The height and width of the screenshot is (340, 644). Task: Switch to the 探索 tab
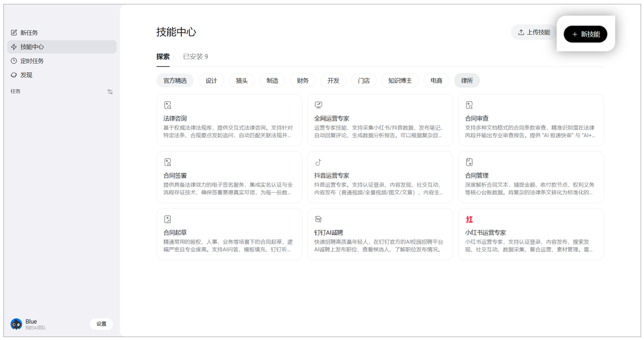pos(163,57)
